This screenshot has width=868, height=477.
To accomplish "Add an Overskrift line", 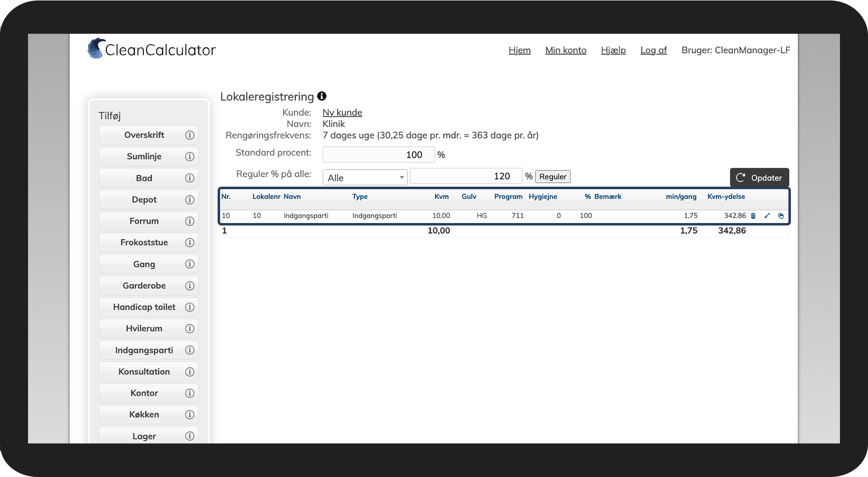I will pos(149,135).
